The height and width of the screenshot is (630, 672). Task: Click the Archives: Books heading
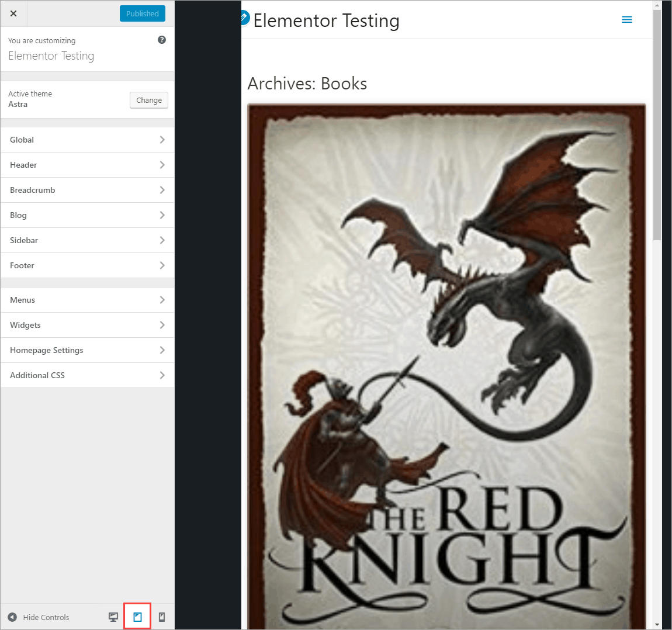click(x=307, y=84)
